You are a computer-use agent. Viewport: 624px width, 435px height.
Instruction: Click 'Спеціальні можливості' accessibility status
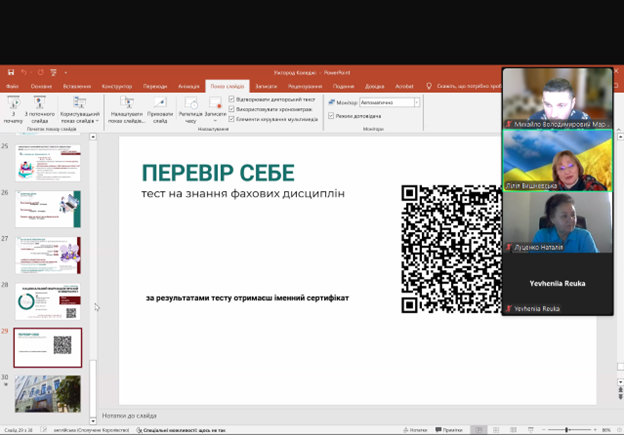(x=181, y=430)
